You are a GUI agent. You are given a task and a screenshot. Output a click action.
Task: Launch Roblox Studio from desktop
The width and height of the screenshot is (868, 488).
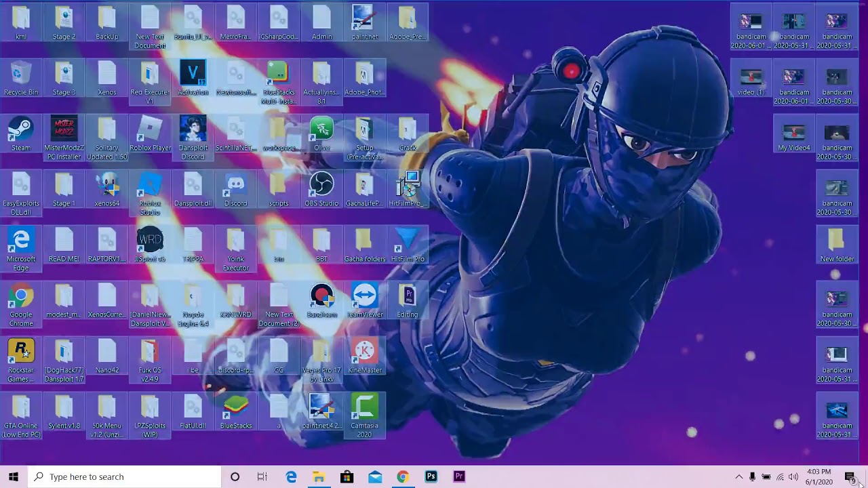pyautogui.click(x=150, y=194)
